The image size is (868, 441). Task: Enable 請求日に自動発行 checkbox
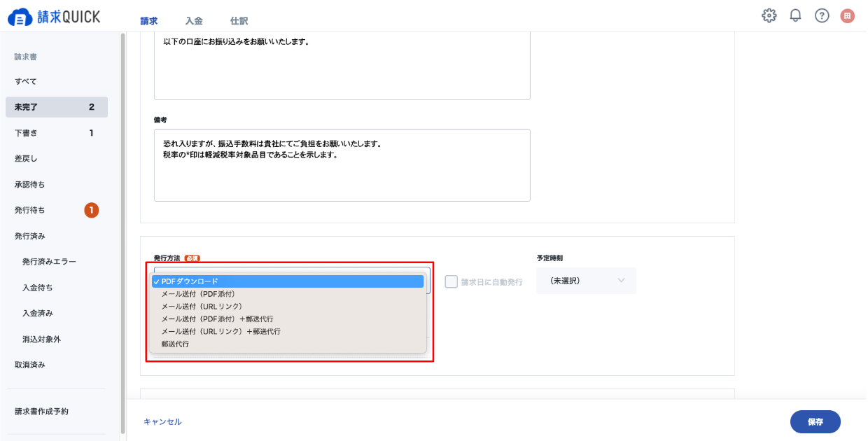451,281
